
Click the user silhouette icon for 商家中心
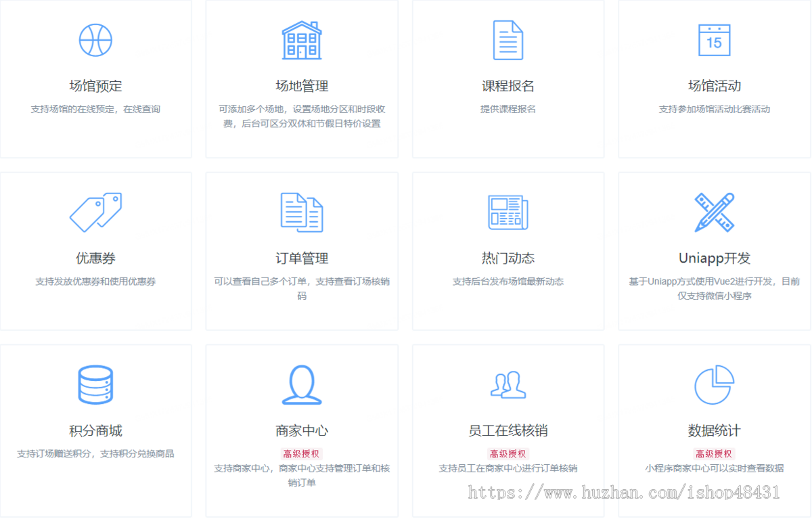(302, 385)
